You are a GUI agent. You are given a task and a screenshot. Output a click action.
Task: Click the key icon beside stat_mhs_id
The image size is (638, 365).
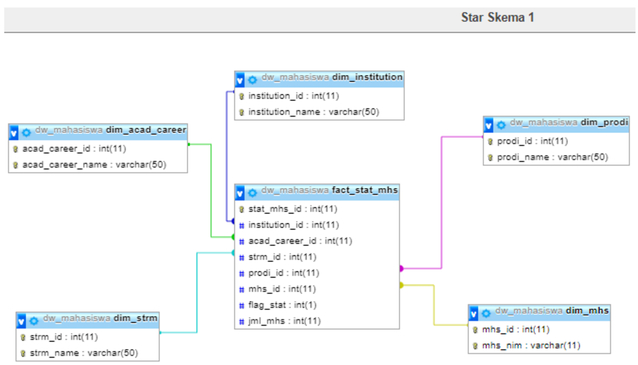click(241, 210)
